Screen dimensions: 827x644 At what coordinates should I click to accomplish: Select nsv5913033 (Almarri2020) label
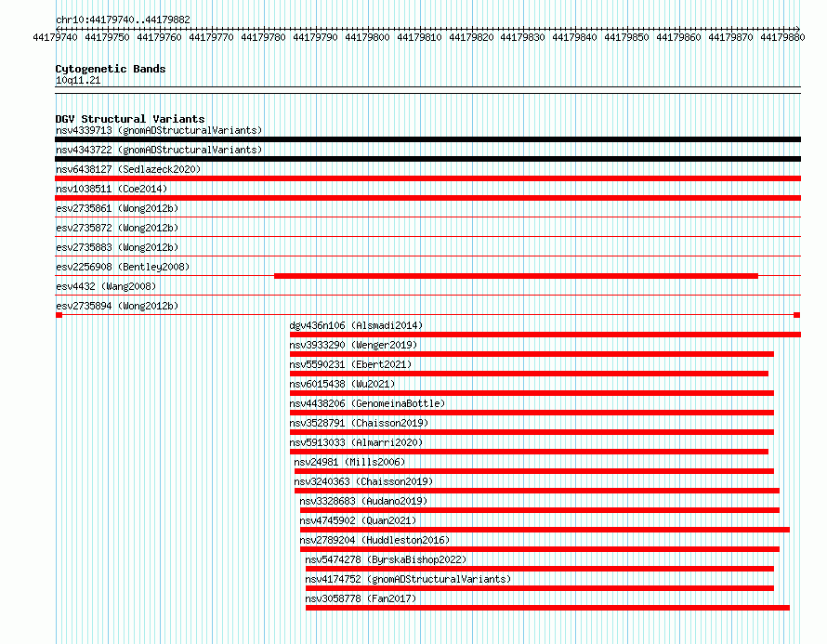tap(356, 442)
